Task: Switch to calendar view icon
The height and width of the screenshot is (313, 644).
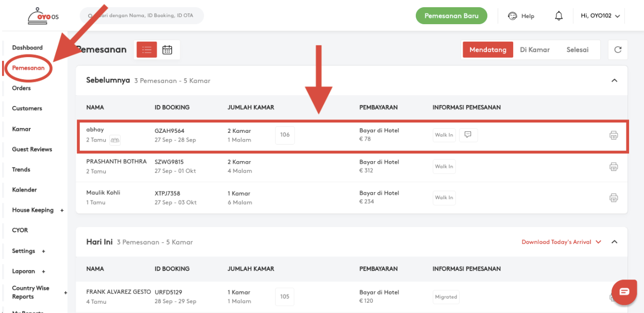Action: click(167, 49)
